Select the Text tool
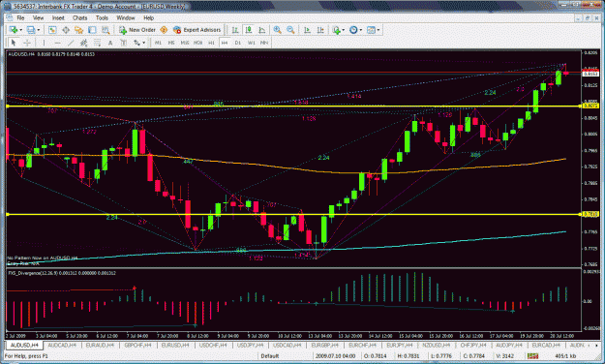Viewport: 605px width, 364px height. pyautogui.click(x=110, y=43)
